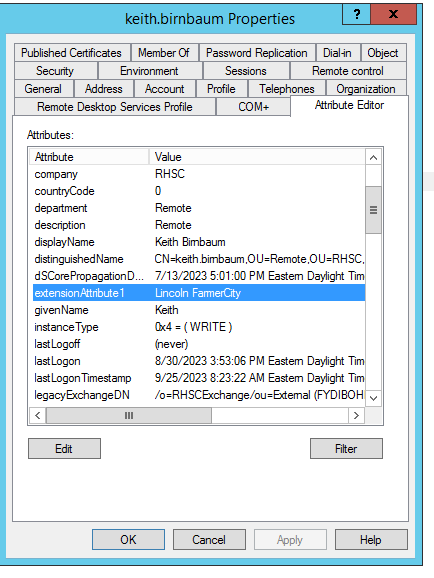Click the horizontal scrollbar thumb
The image size is (434, 578).
129,415
